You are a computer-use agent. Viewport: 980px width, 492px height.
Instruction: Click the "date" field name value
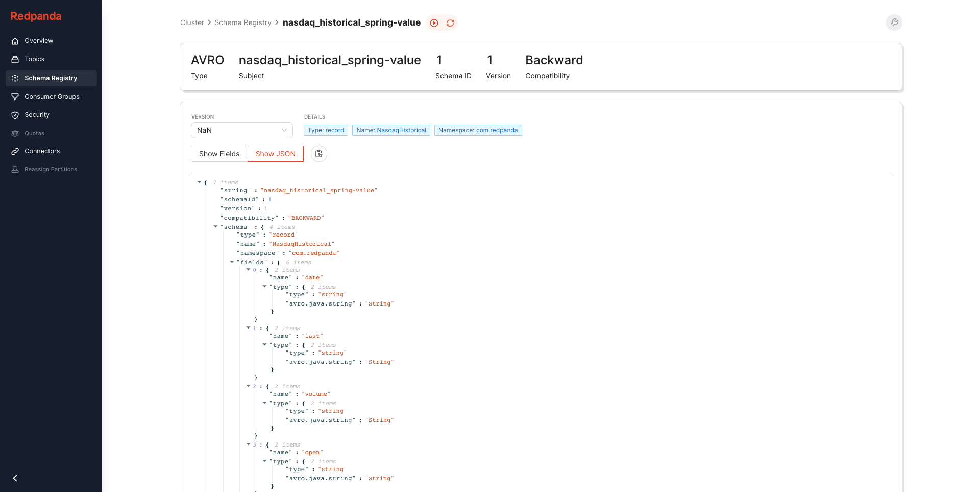[312, 278]
